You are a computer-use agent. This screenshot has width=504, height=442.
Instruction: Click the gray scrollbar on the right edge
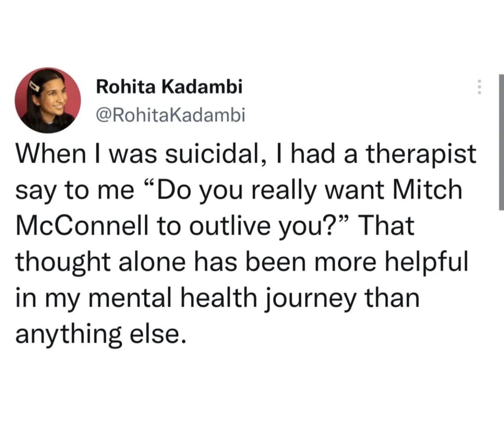501,142
